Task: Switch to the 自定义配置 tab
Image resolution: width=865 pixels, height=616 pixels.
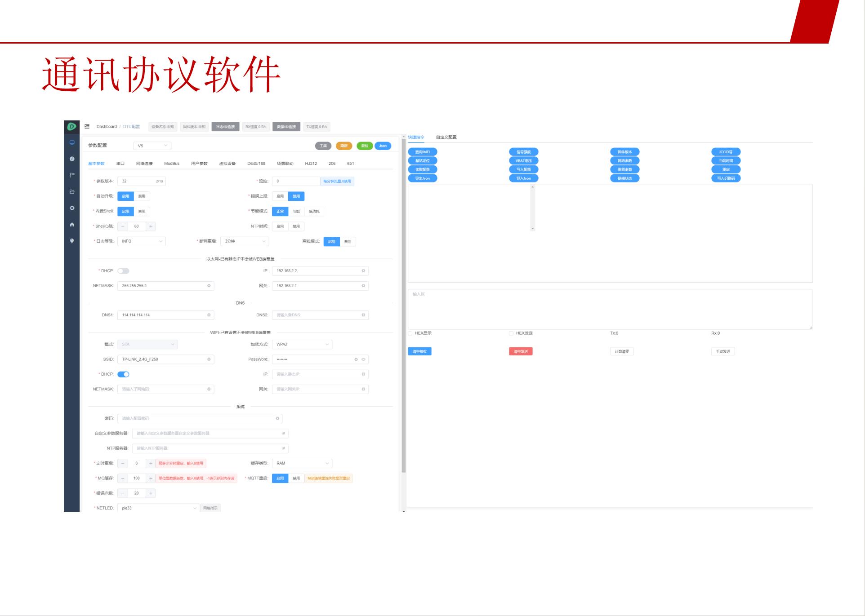Action: [x=446, y=137]
